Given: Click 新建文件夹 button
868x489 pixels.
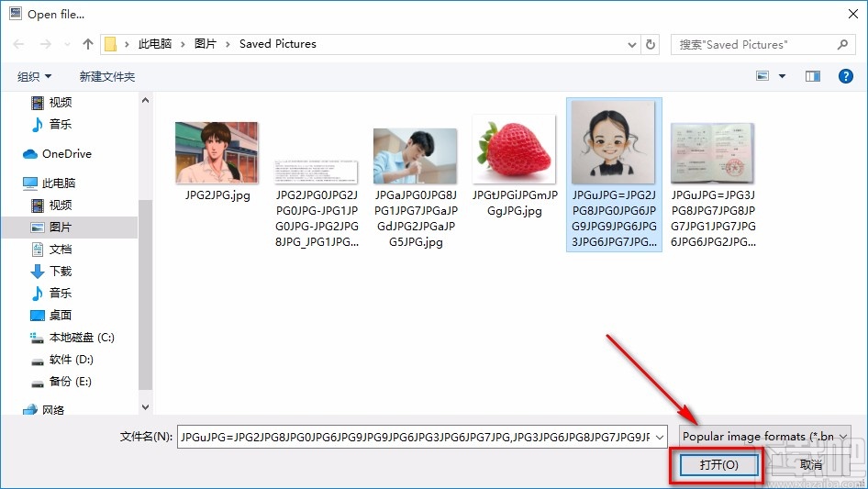Looking at the screenshot, I should point(106,76).
